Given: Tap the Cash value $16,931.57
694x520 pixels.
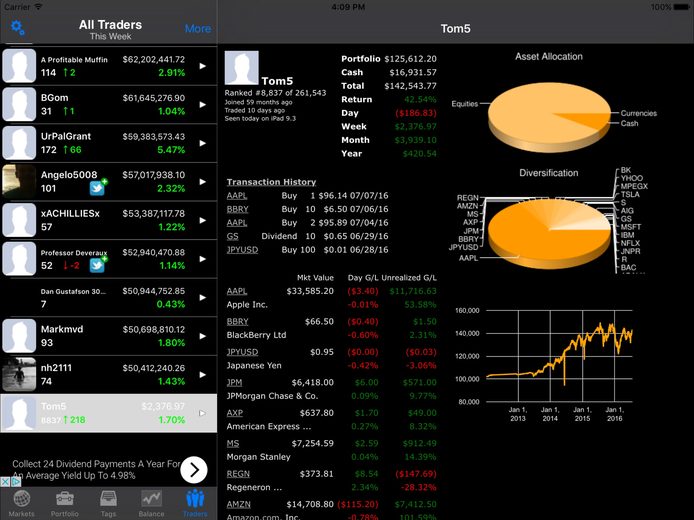Looking at the screenshot, I should tap(413, 73).
